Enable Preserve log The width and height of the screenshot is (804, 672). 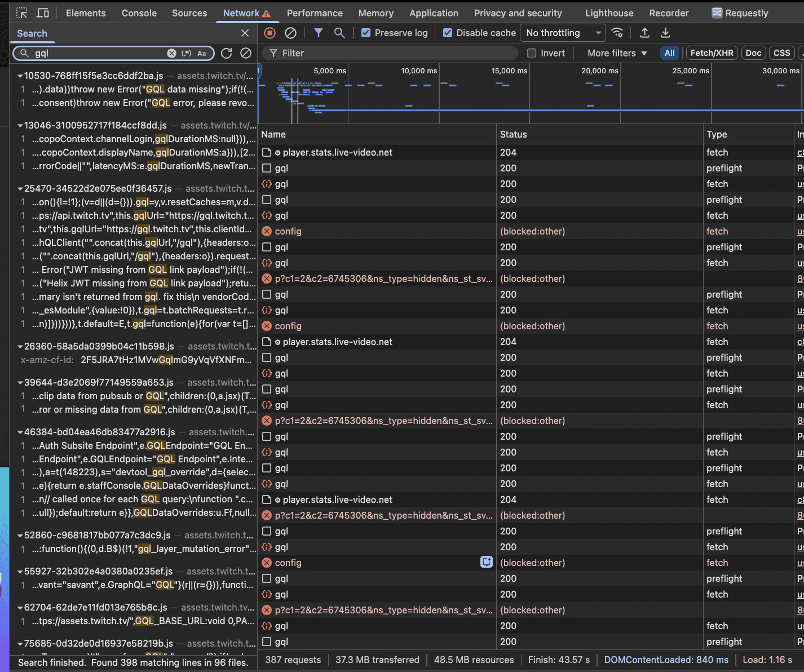pyautogui.click(x=366, y=33)
